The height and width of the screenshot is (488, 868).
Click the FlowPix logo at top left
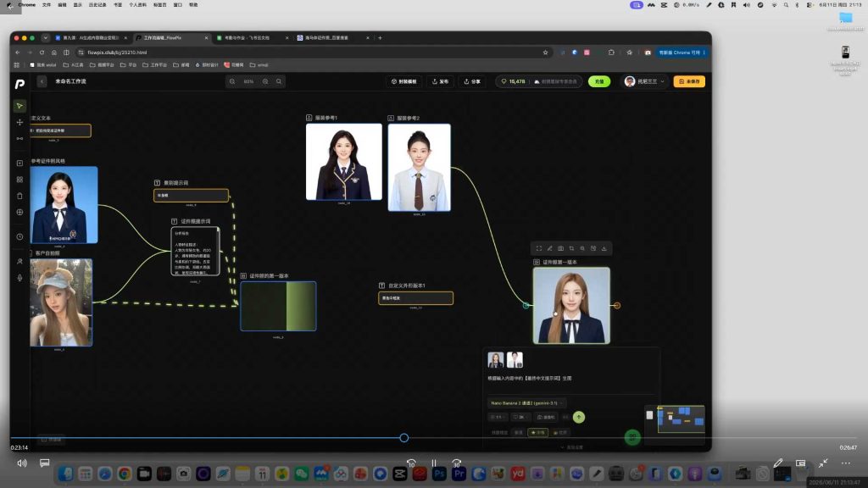(19, 84)
